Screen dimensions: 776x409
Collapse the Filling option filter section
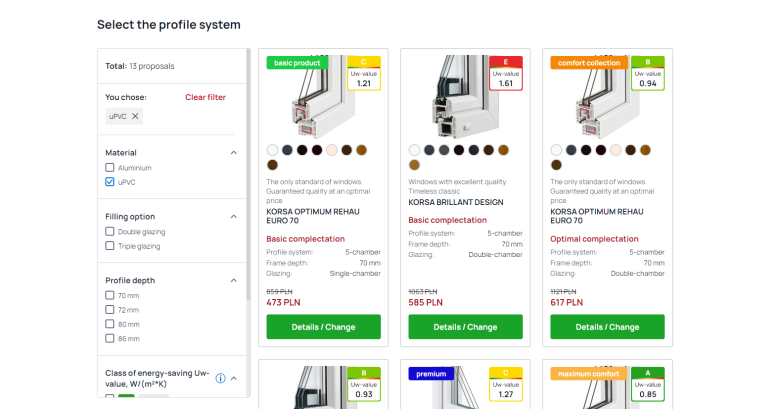pos(234,217)
